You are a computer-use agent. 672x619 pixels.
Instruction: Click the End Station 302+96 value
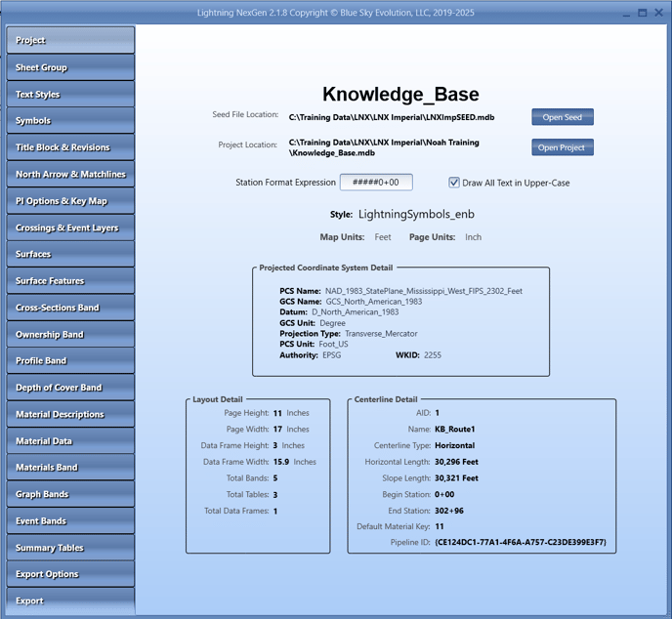(x=449, y=511)
